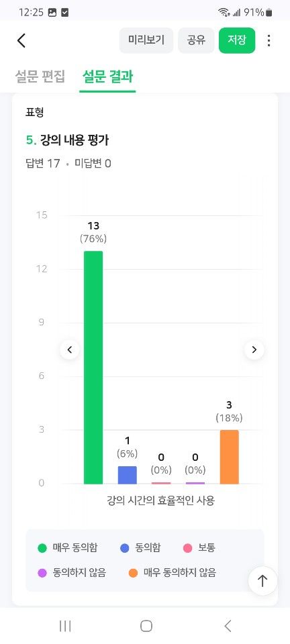Tap the Android recent apps icon

click(x=65, y=625)
